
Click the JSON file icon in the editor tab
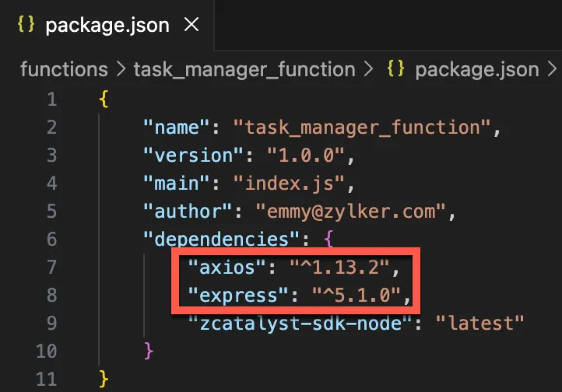click(27, 25)
